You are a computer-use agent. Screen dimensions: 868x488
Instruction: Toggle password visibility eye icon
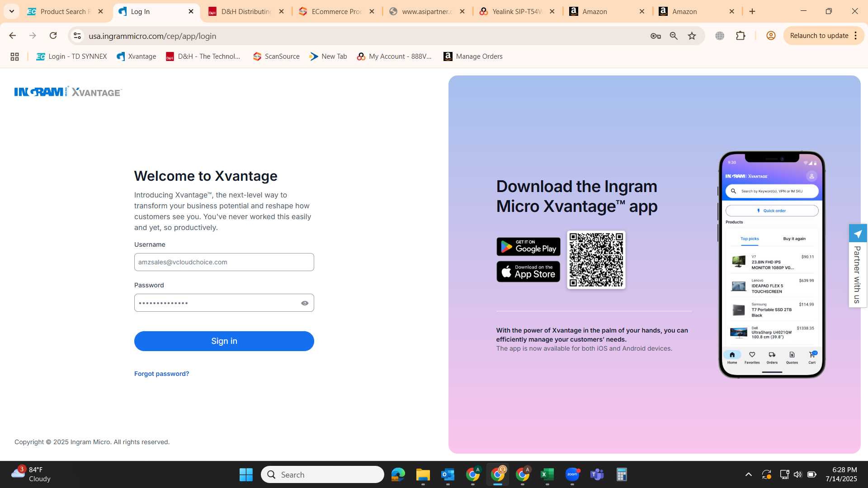(x=305, y=303)
